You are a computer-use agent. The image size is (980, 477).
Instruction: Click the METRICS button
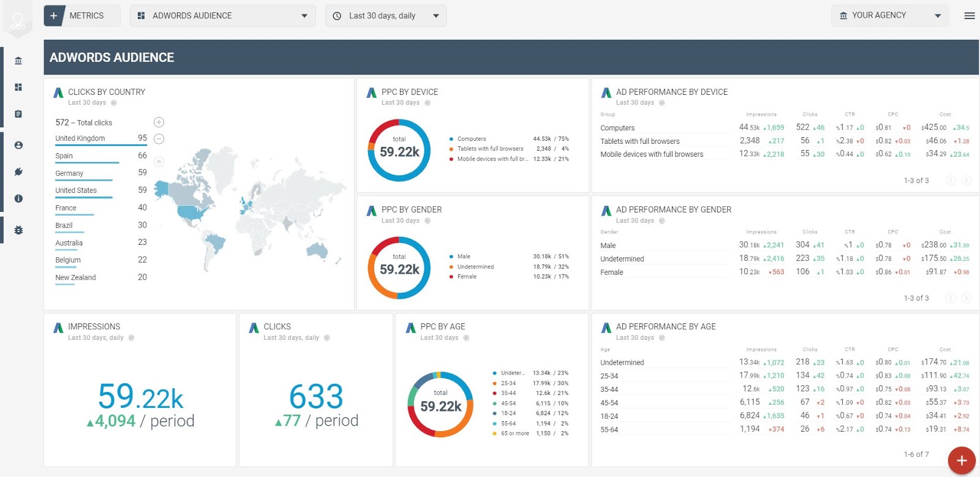(x=82, y=16)
